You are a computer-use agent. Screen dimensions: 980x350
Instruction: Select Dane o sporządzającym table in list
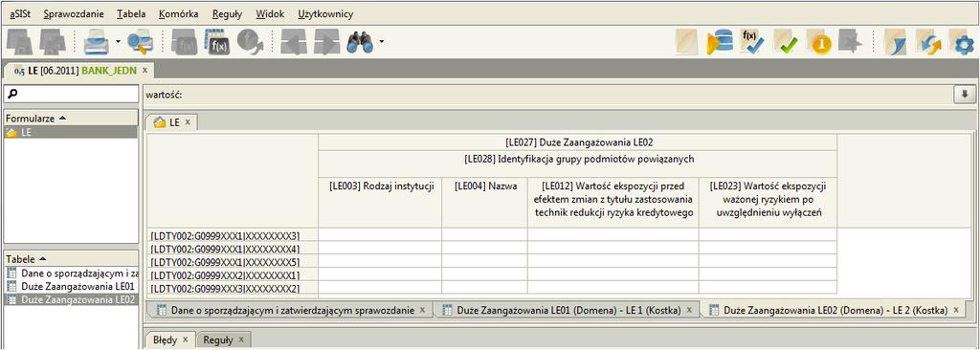[71, 273]
